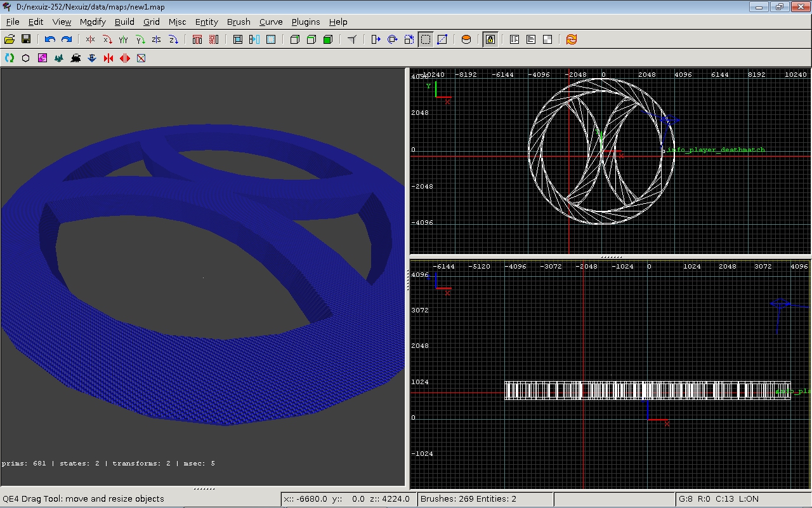812x508 pixels.
Task: Open the View menu
Action: click(x=62, y=22)
